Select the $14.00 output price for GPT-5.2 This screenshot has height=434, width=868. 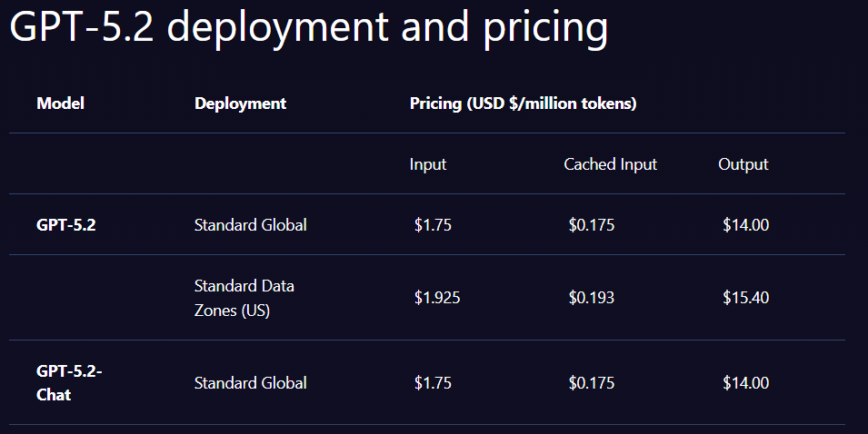pos(745,225)
